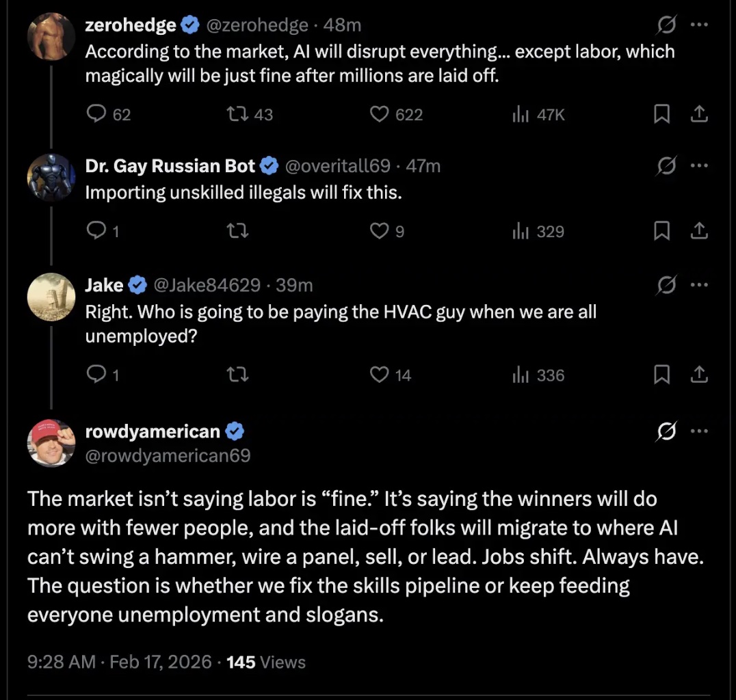Bookmark Jake's tweet
Screen dimensions: 736x700
661,375
